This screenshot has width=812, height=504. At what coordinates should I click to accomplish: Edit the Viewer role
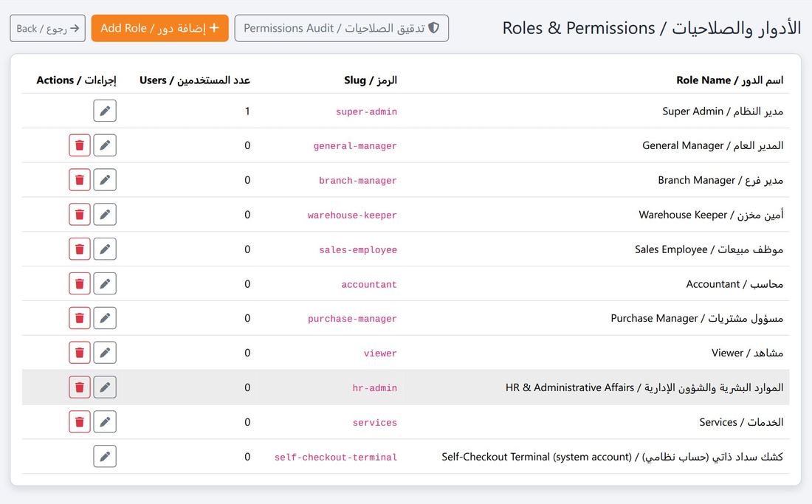105,353
